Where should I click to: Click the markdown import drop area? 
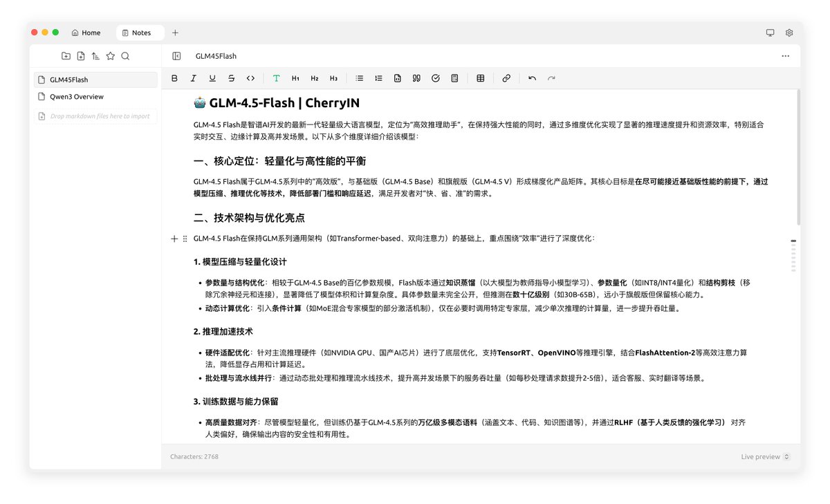(95, 116)
